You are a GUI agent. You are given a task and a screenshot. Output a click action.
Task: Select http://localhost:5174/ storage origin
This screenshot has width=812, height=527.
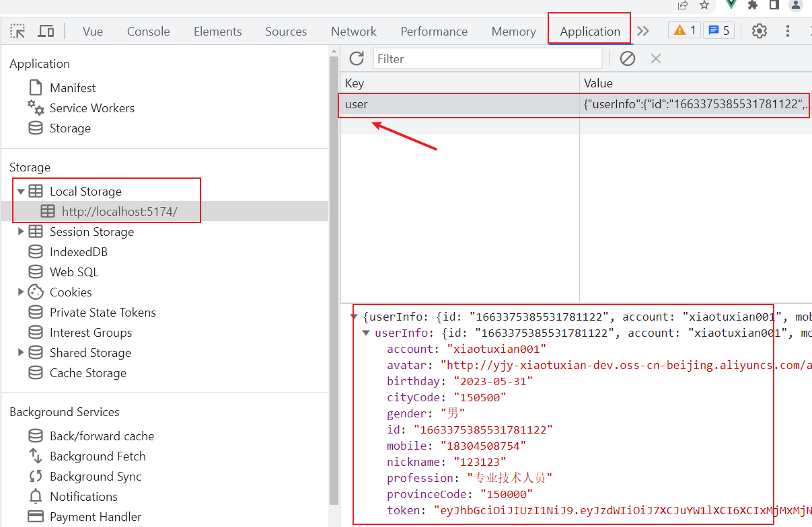(x=120, y=212)
